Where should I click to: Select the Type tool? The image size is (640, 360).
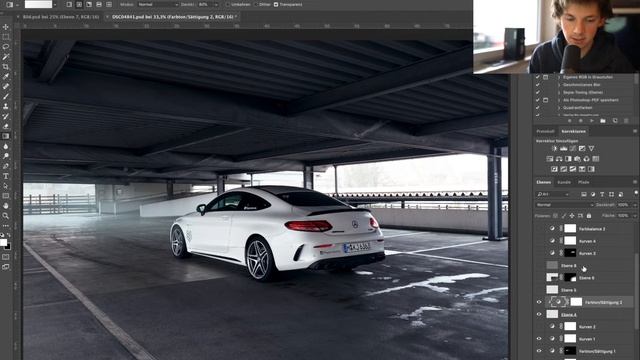(x=6, y=176)
